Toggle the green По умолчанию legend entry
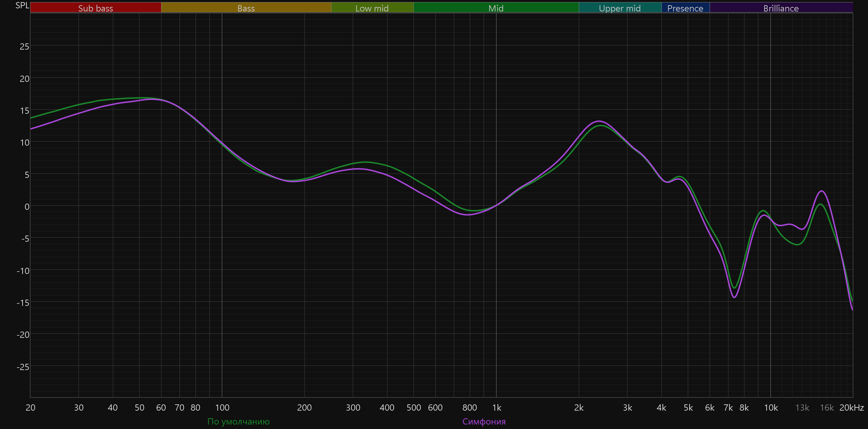 (x=238, y=421)
